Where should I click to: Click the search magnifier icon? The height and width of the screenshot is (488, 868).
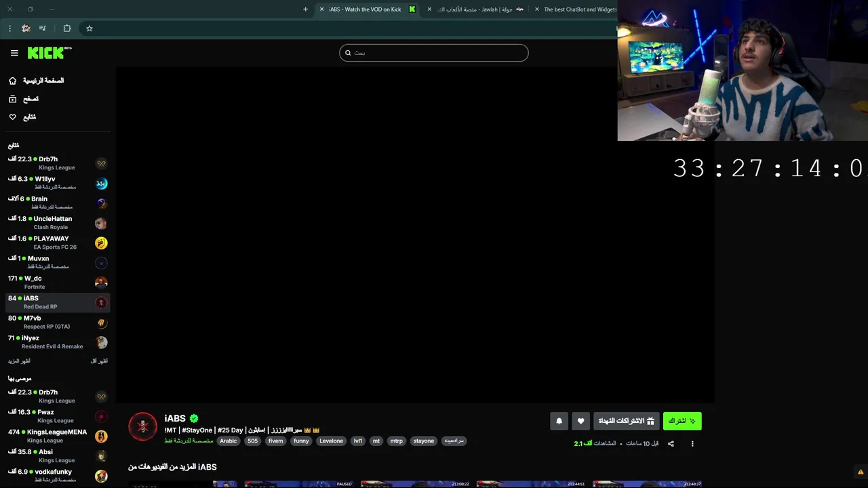click(348, 53)
